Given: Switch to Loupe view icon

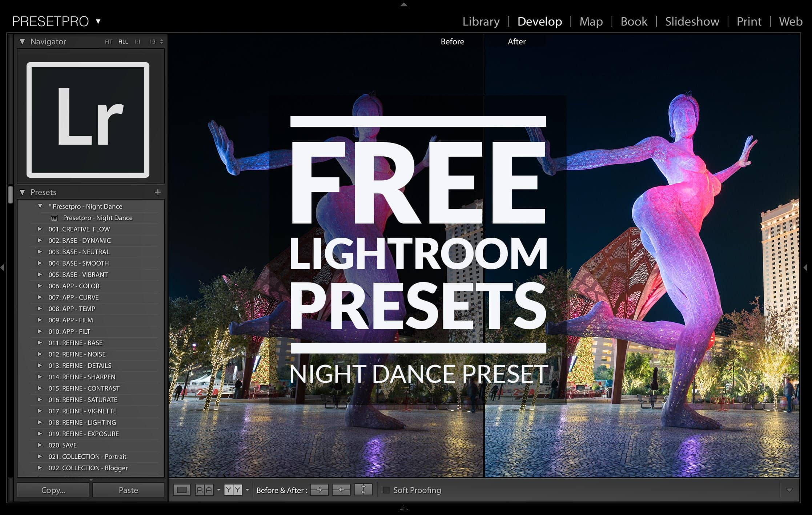Looking at the screenshot, I should pos(182,490).
